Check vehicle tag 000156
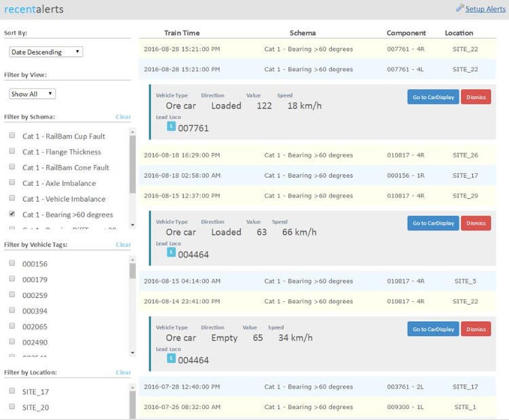This screenshot has height=420, width=509. (12, 263)
